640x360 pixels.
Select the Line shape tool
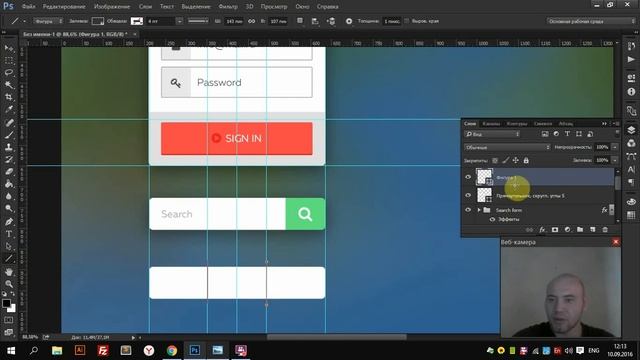tap(9, 258)
